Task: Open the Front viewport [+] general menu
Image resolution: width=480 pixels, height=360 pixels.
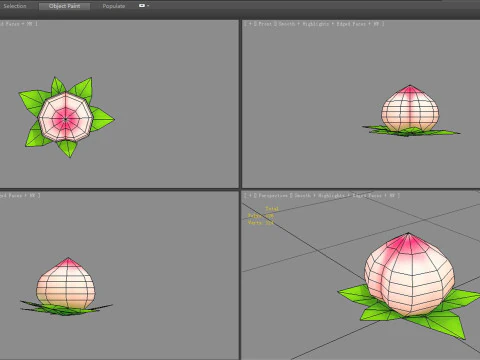Action: pyautogui.click(x=250, y=24)
